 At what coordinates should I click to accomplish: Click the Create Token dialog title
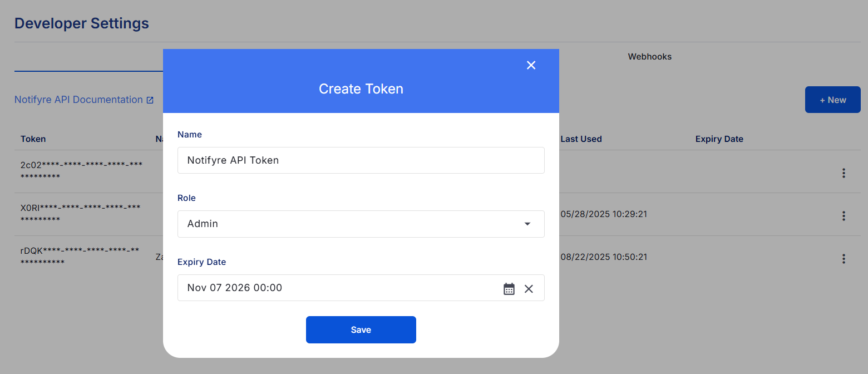(x=361, y=89)
